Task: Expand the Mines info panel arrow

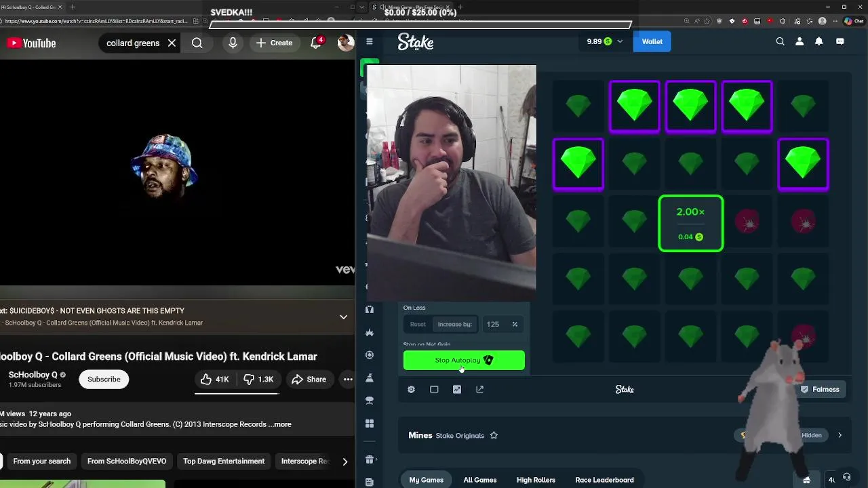Action: pyautogui.click(x=840, y=435)
